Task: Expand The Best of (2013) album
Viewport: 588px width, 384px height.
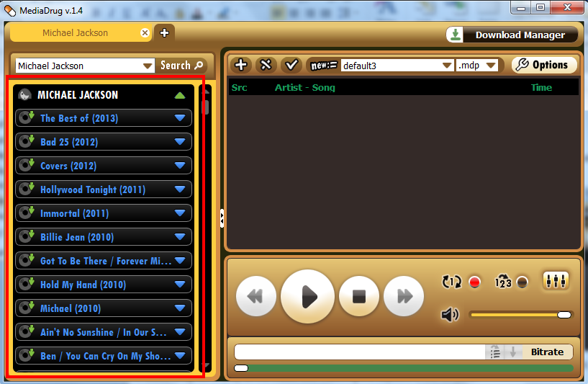Action: click(180, 118)
